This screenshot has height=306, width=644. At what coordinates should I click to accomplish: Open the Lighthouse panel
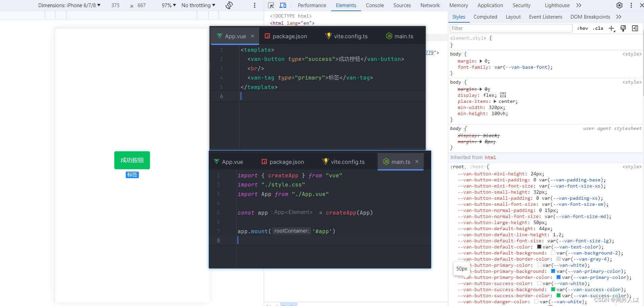(557, 5)
